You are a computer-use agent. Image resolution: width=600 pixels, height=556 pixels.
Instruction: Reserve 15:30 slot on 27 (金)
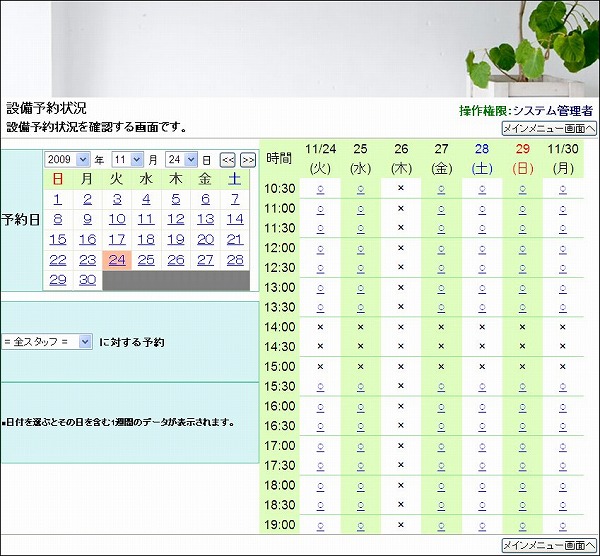(x=441, y=387)
